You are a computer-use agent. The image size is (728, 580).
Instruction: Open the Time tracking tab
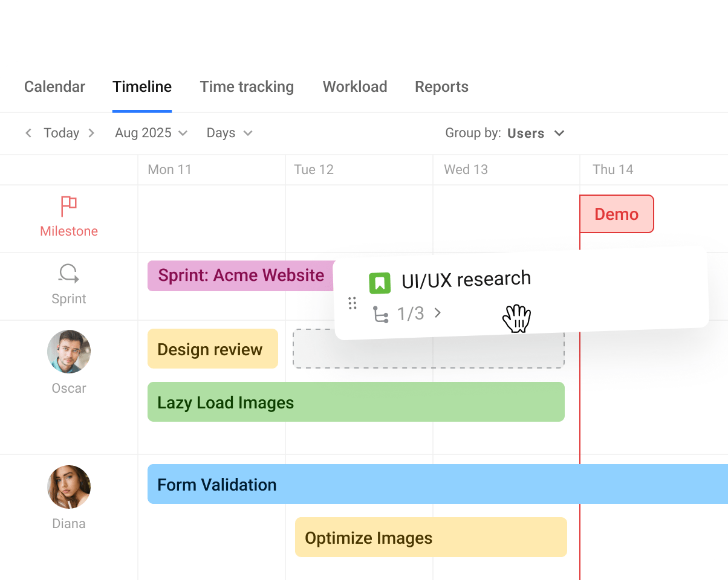247,86
